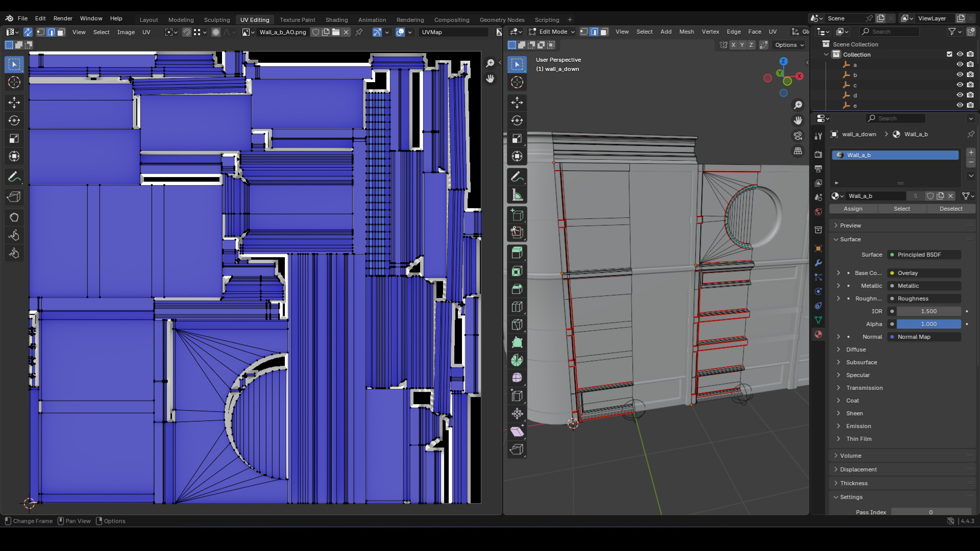Open image file via folder icon

(336, 32)
